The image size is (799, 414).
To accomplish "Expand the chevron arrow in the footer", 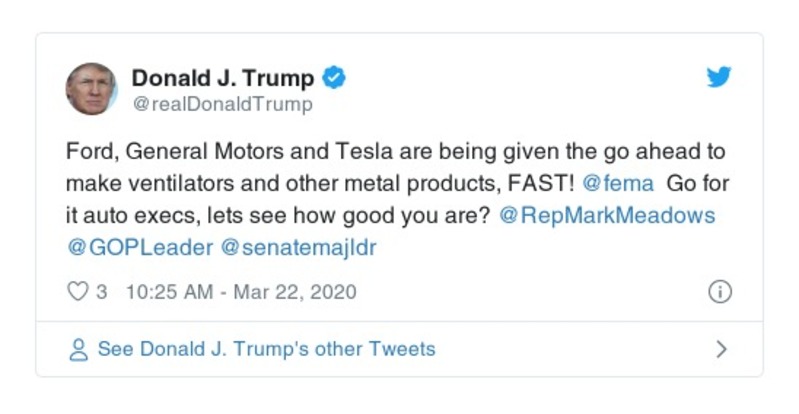I will (720, 350).
